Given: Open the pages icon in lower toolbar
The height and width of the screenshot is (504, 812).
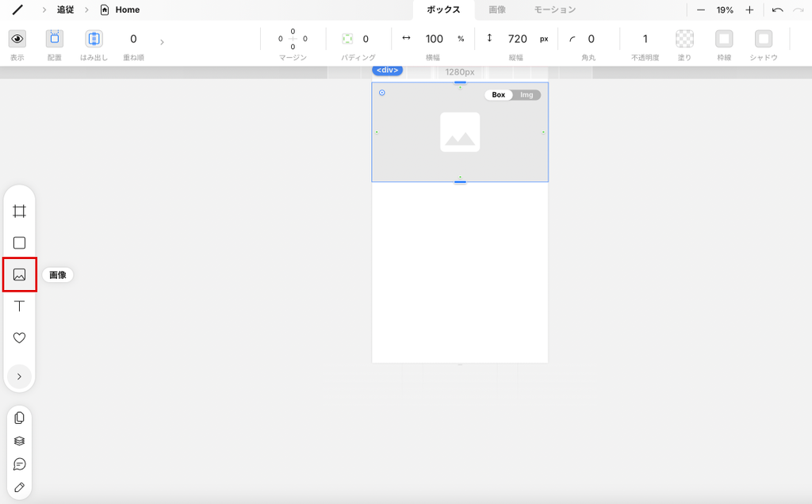Looking at the screenshot, I should [x=20, y=418].
